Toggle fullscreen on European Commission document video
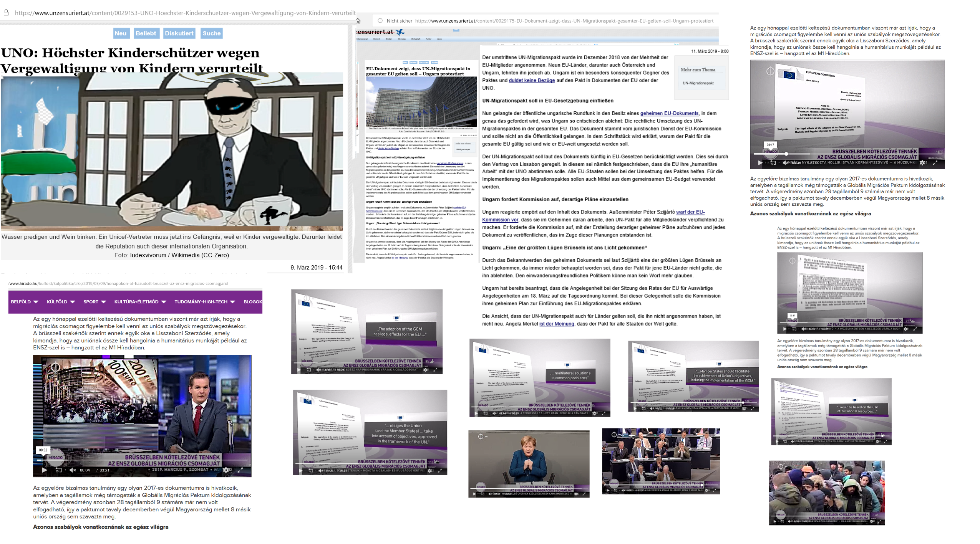This screenshot has height=544, width=980. click(x=935, y=163)
